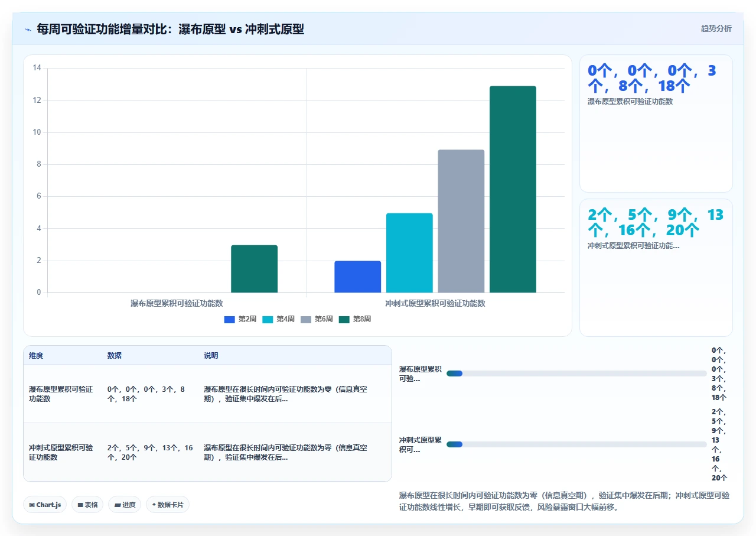Open the 数据卡片 chip

168,505
